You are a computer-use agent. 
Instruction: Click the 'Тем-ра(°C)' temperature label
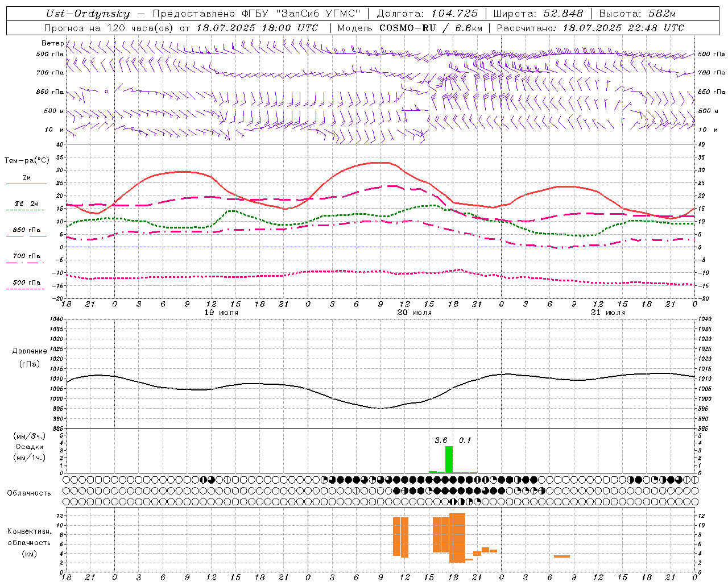[27, 161]
